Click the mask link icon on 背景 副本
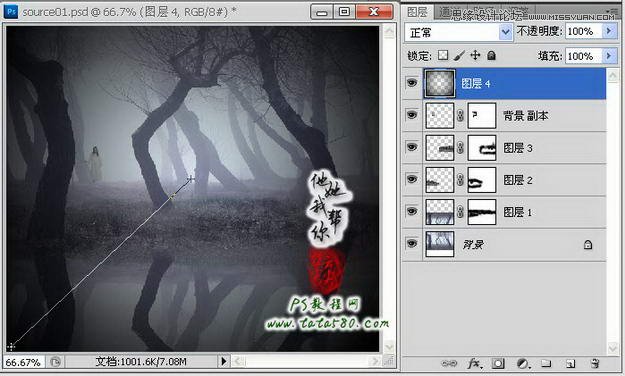The height and width of the screenshot is (376, 625). coord(460,116)
